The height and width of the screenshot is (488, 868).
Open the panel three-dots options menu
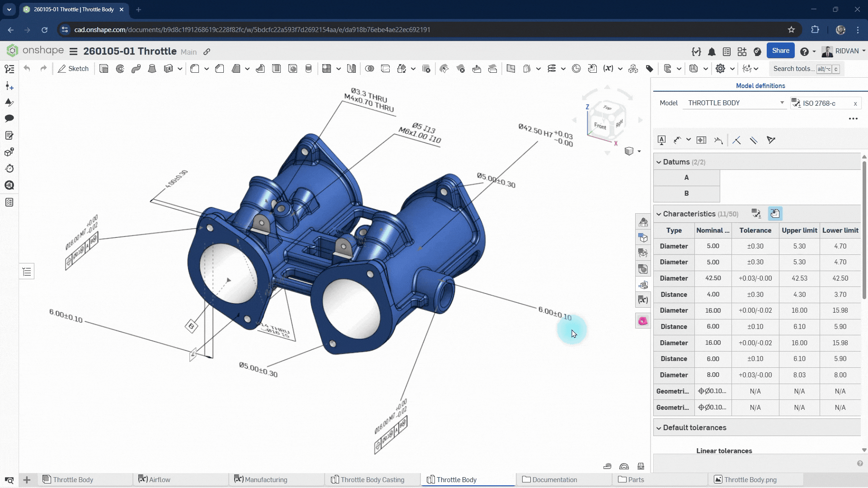coord(853,118)
